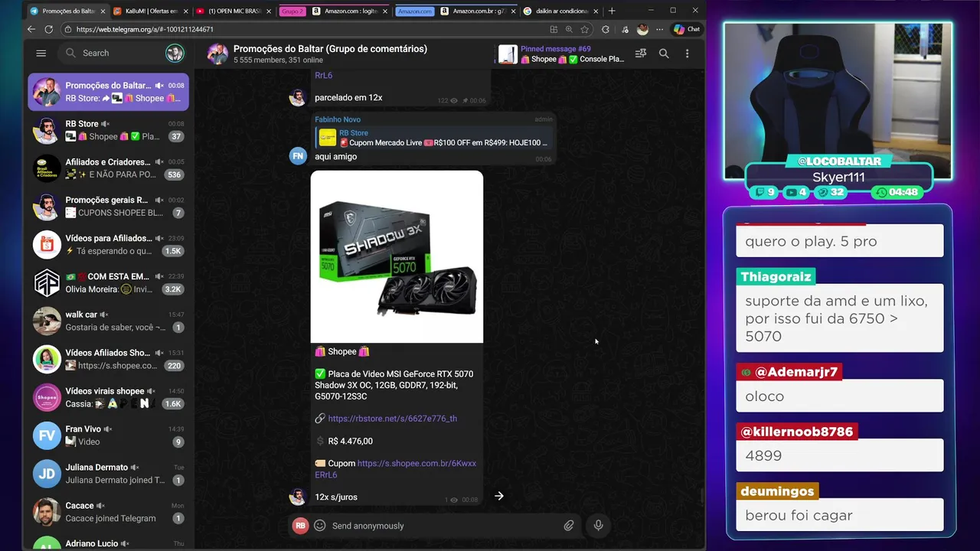The image size is (980, 551).
Task: Open the walk car chat
Action: tap(108, 321)
